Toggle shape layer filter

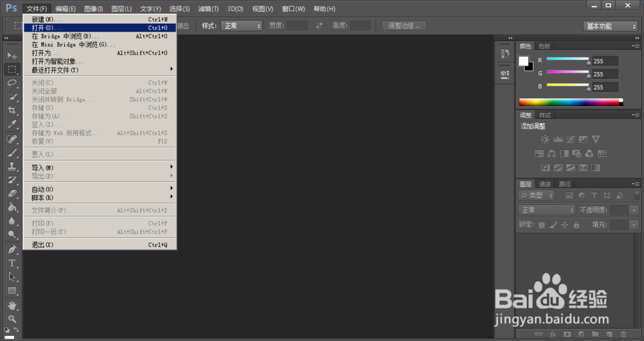coord(607,196)
